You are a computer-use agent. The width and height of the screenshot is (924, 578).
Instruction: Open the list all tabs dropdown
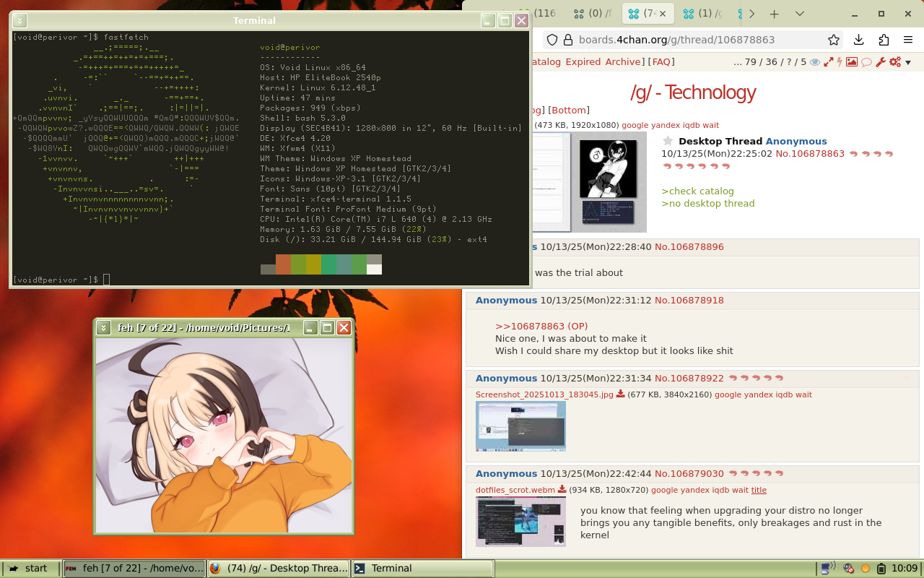[x=800, y=14]
